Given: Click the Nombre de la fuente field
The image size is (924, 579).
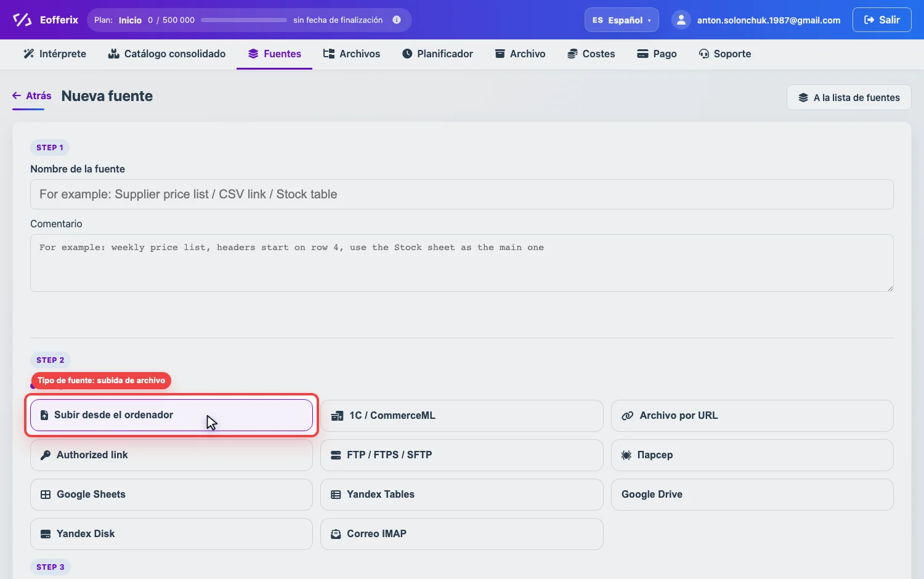Looking at the screenshot, I should pos(462,194).
